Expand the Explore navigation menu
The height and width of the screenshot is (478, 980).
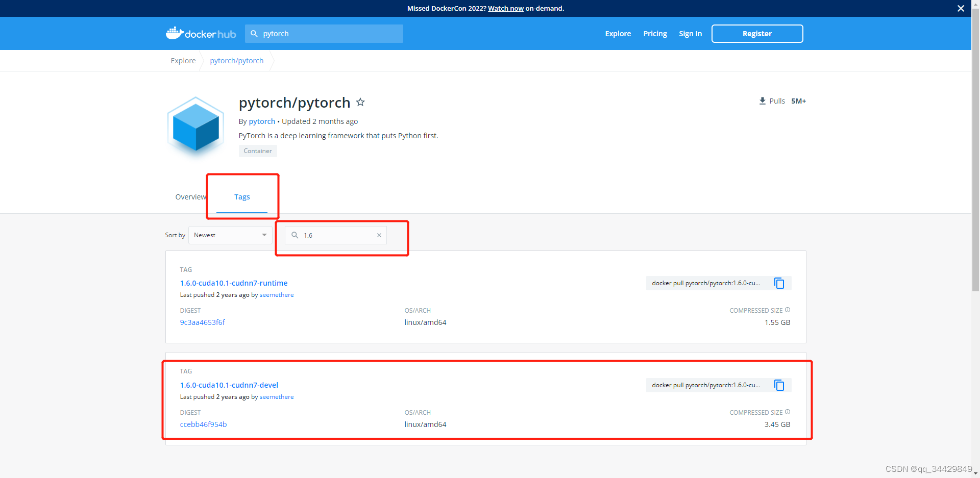(618, 33)
